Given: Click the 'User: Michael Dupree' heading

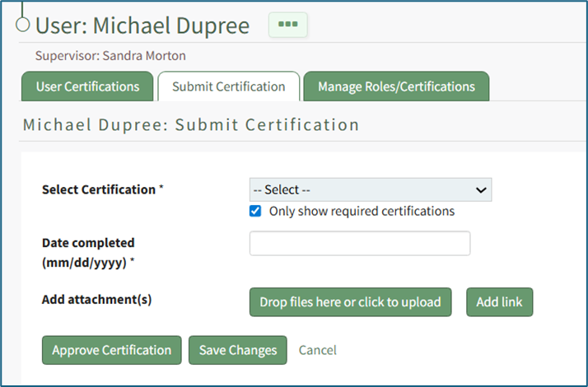Looking at the screenshot, I should [x=142, y=26].
